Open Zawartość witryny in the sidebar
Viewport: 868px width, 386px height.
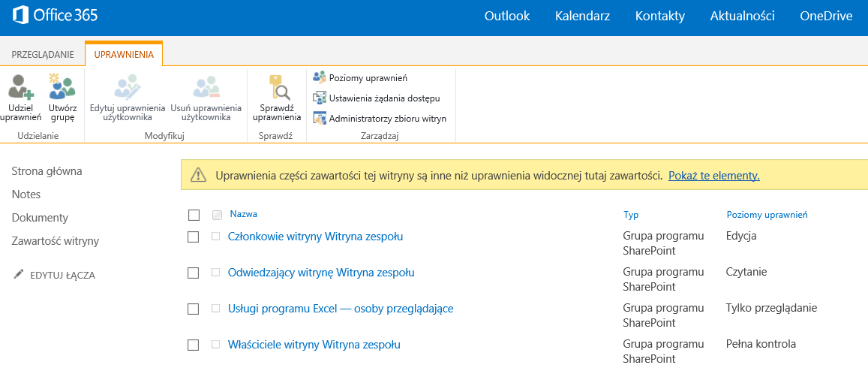(x=56, y=241)
